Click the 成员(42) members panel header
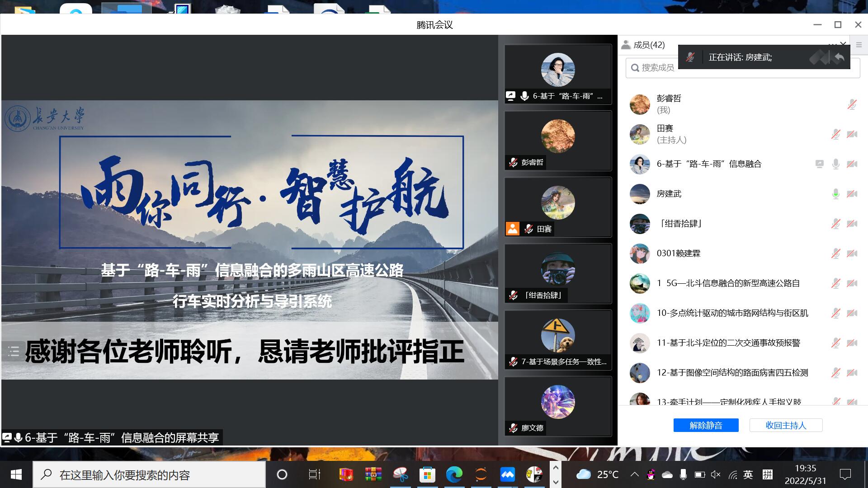The height and width of the screenshot is (488, 868). click(648, 45)
